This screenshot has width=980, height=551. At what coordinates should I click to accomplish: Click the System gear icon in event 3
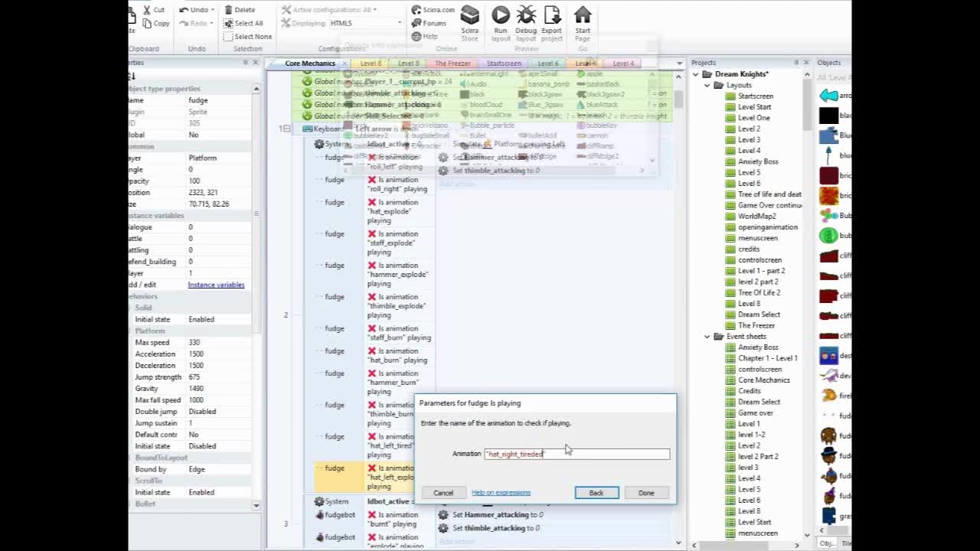pos(319,501)
